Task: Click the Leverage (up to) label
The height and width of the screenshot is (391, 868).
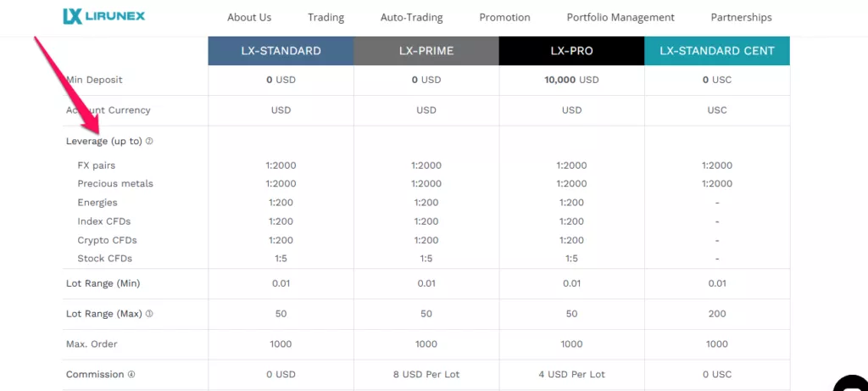Action: point(104,142)
